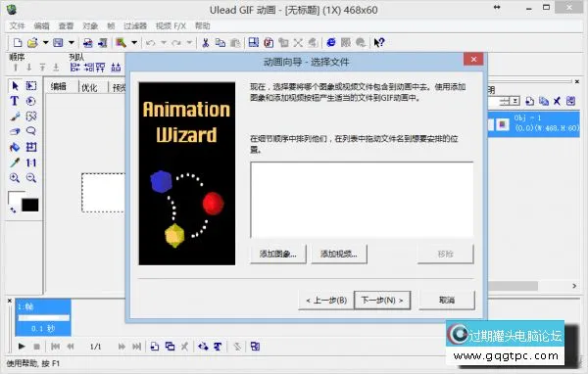Viewport: 588px width, 374px height.
Task: Close the 动画向导 dialog with red X
Action: [x=473, y=59]
